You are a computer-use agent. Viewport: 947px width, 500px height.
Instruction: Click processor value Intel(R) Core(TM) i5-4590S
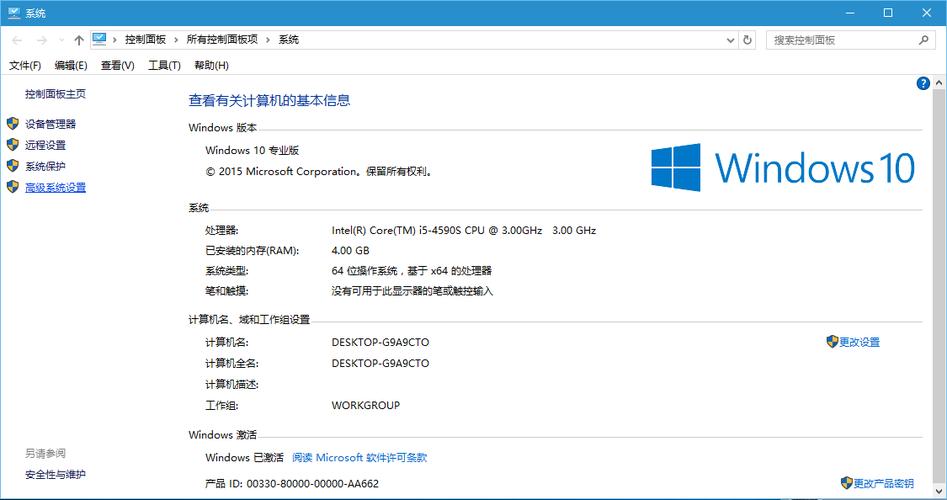tap(464, 231)
